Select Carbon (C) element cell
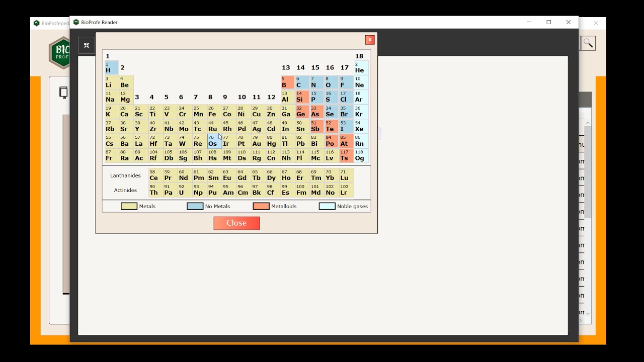Image resolution: width=644 pixels, height=362 pixels. pos(302,82)
